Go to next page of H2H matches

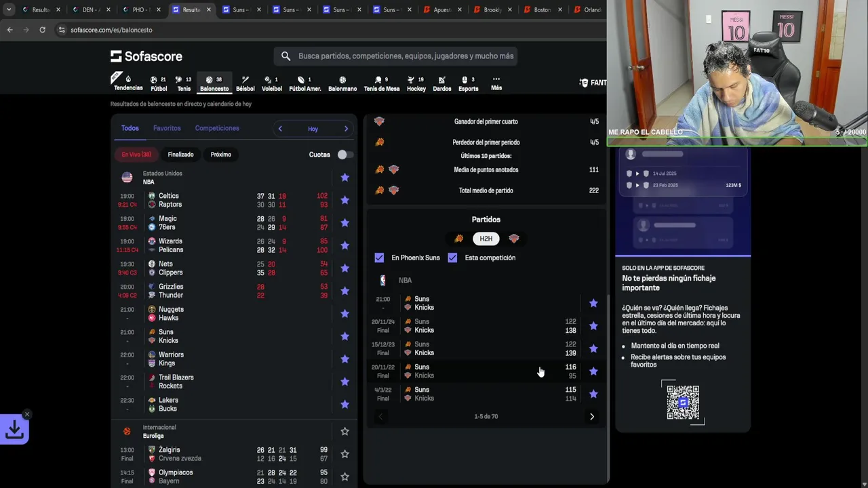coord(591,417)
